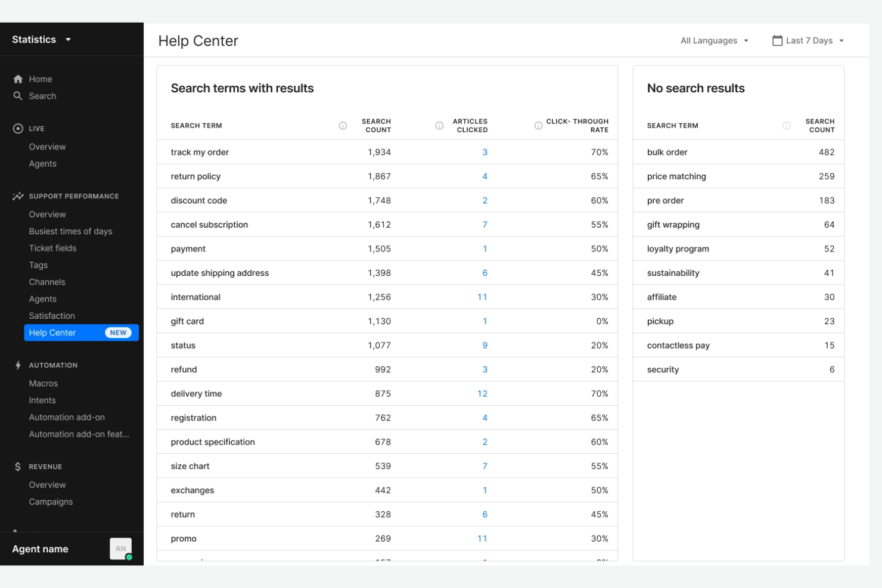This screenshot has height=588, width=882.
Task: Click 'Agent name' at sidebar bottom
Action: 41,549
